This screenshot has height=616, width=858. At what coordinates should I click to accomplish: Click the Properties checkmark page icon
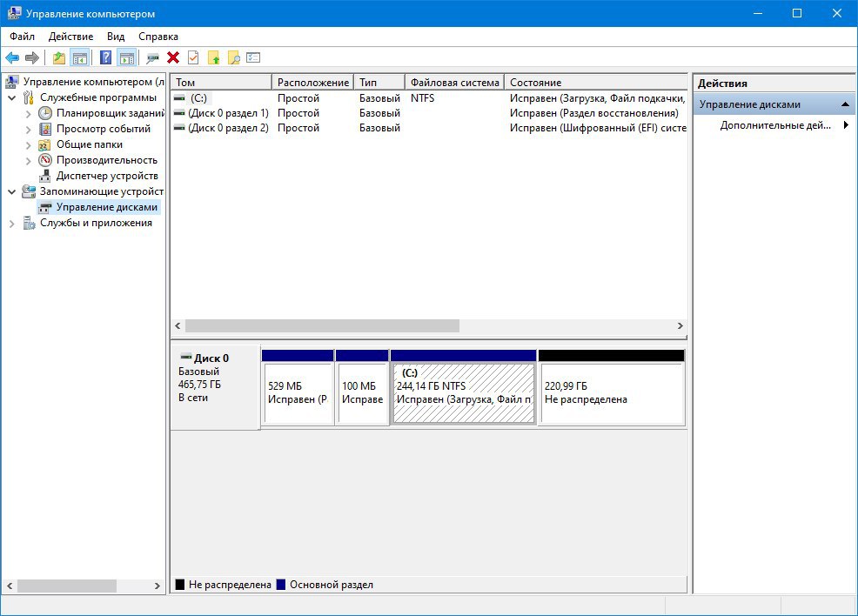click(x=193, y=57)
